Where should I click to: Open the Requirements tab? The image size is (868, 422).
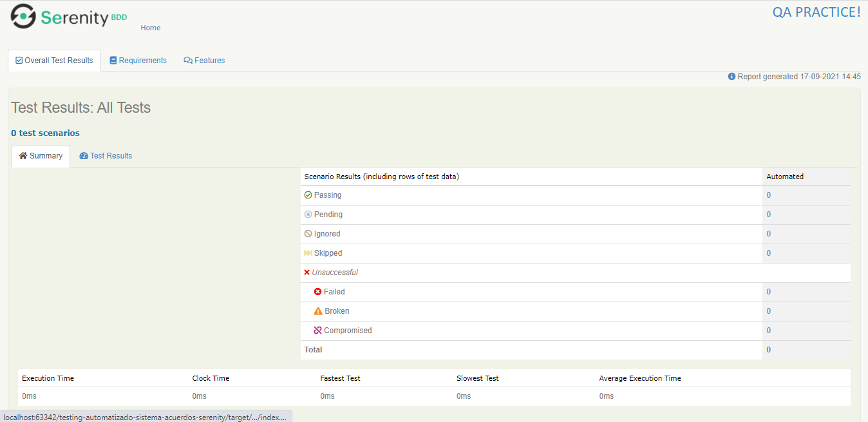pyautogui.click(x=138, y=60)
